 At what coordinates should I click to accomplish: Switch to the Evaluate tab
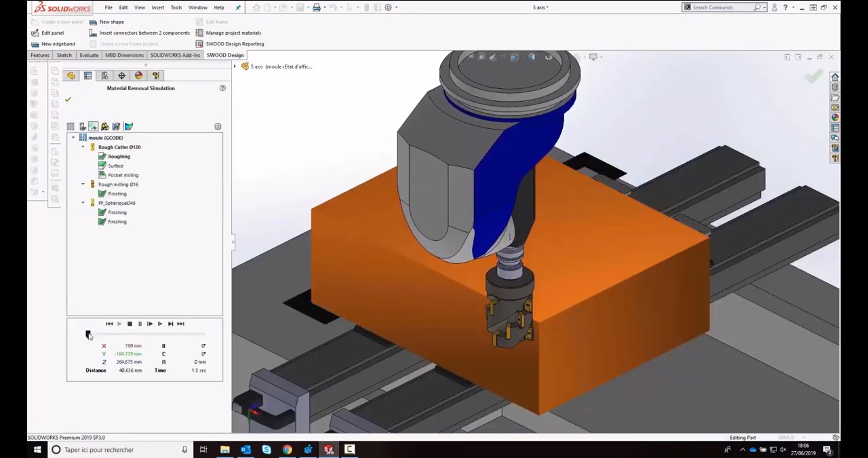89,55
